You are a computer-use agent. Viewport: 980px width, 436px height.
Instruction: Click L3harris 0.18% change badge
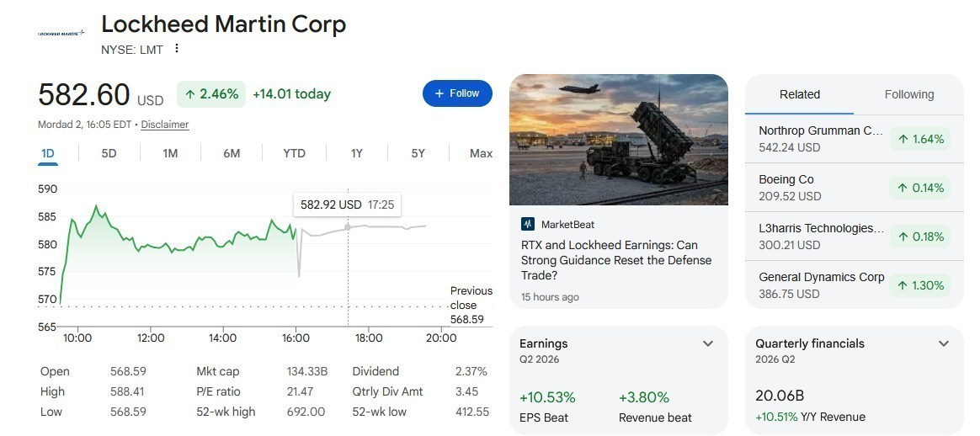point(920,237)
